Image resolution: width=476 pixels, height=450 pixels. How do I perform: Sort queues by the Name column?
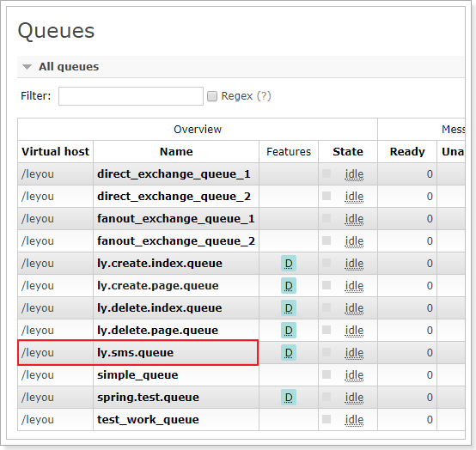176,151
